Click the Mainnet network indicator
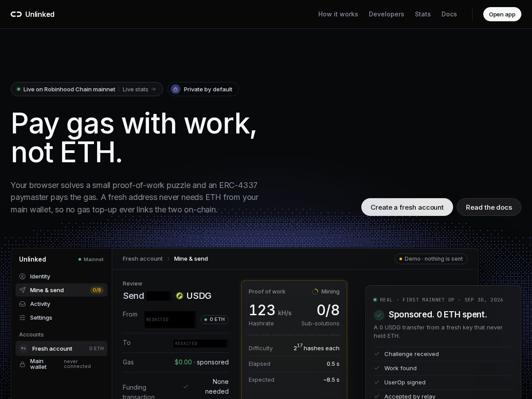This screenshot has width=532, height=399. point(91,259)
